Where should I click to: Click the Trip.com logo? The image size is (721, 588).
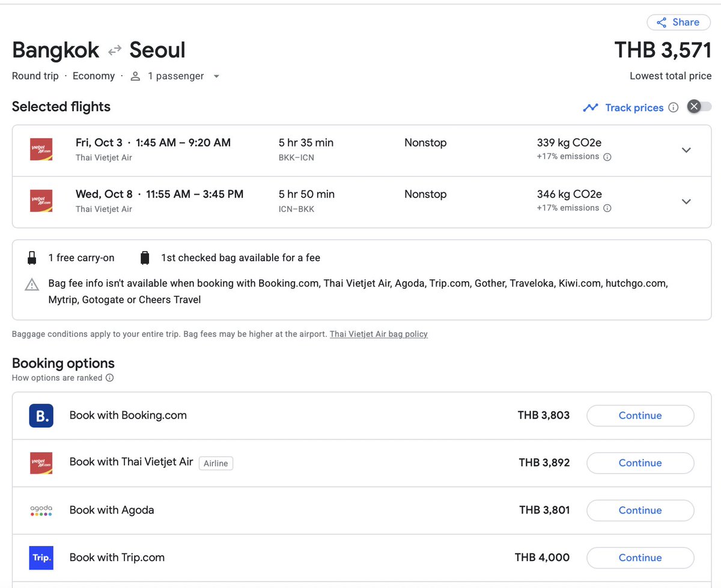point(41,557)
